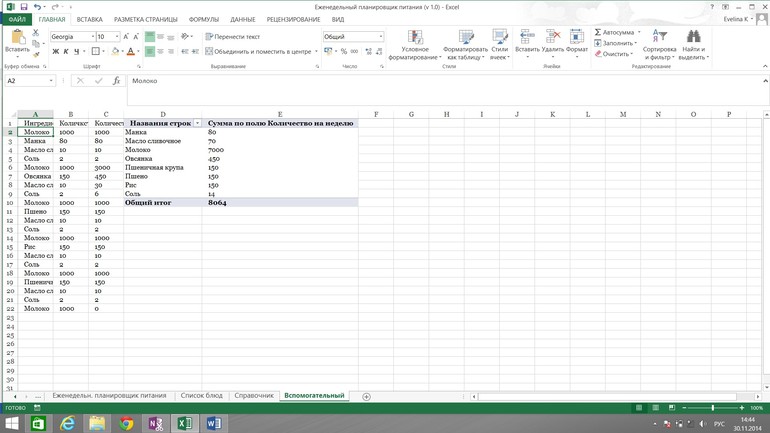770x433 pixels.
Task: Click the Insert Function fx icon
Action: pos(116,81)
